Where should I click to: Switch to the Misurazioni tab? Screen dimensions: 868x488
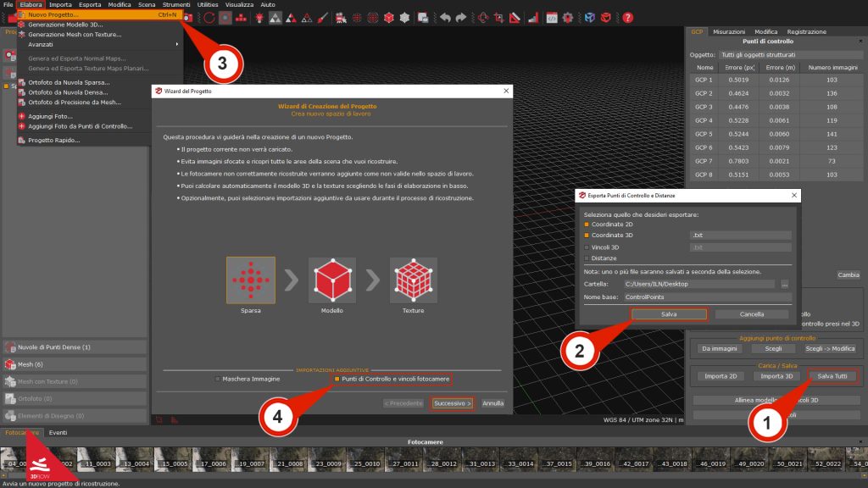pyautogui.click(x=728, y=32)
